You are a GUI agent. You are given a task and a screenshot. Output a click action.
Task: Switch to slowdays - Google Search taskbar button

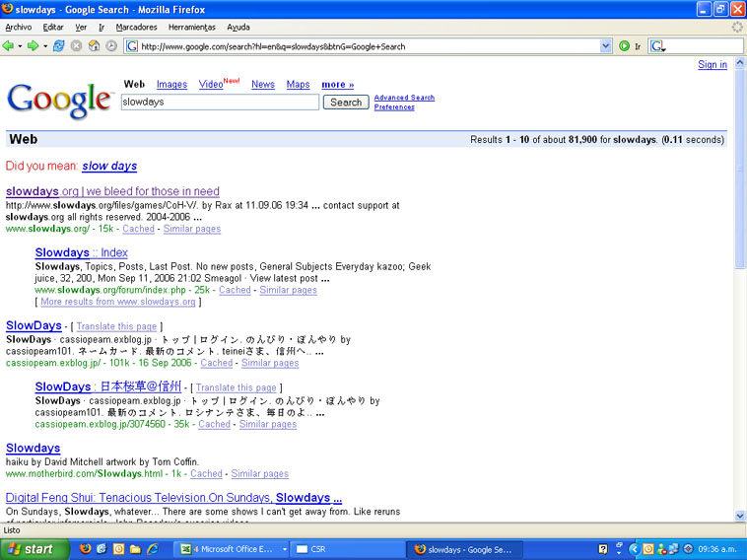click(x=465, y=549)
